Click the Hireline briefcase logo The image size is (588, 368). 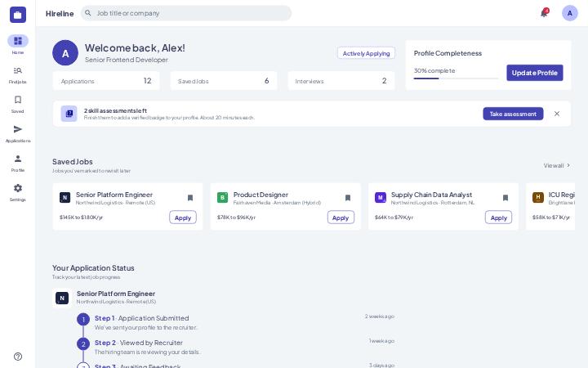click(x=18, y=15)
